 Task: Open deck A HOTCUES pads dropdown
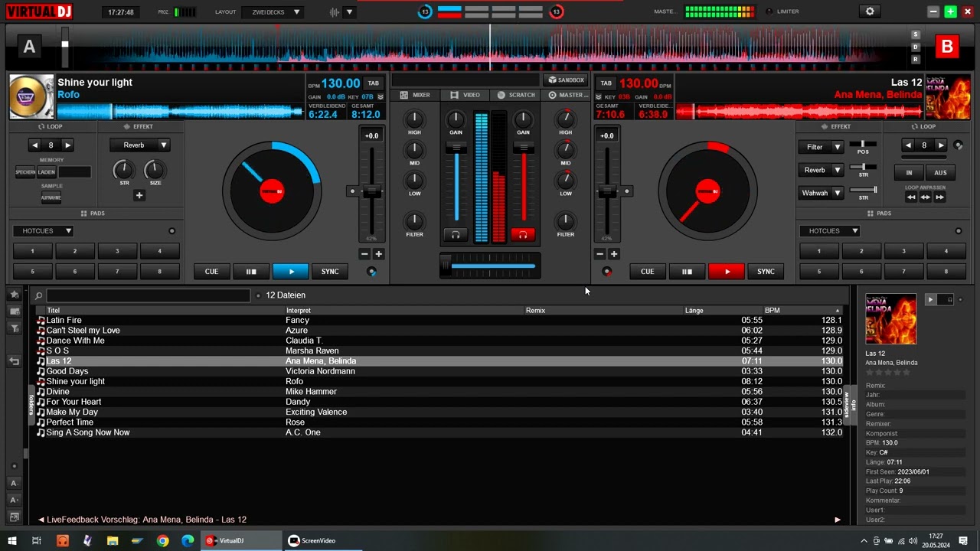[43, 231]
